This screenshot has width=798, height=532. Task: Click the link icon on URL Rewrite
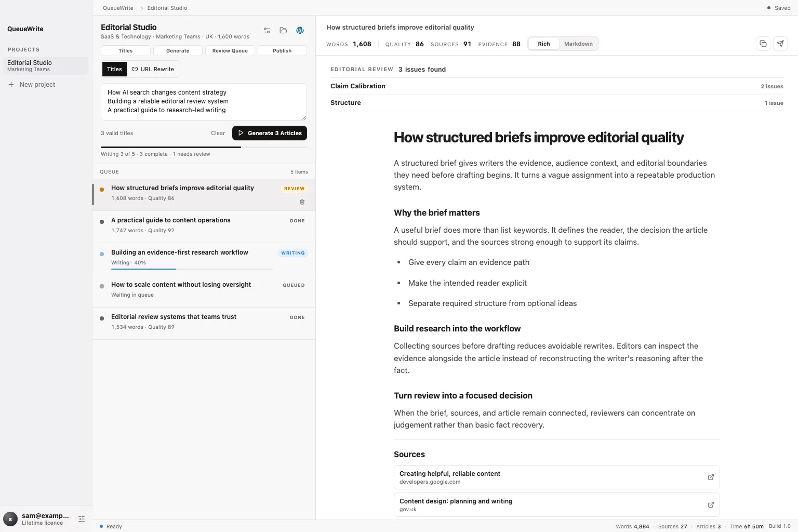135,69
